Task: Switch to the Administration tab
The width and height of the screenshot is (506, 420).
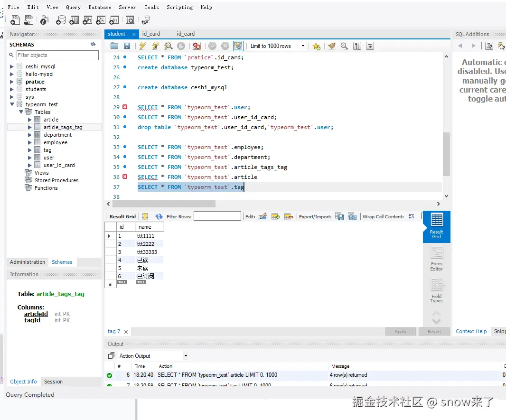Action: point(28,262)
